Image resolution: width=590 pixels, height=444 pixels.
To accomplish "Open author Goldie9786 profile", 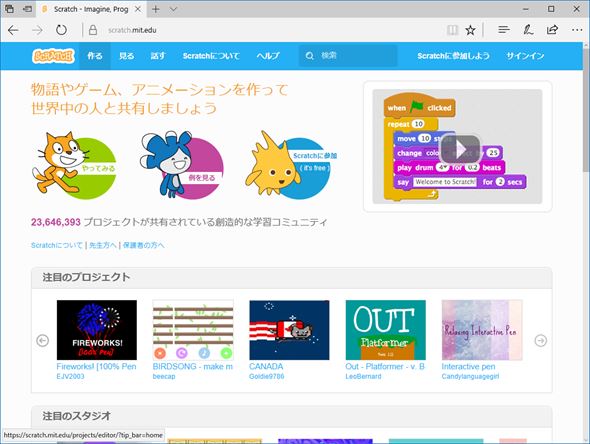I will coord(267,376).
